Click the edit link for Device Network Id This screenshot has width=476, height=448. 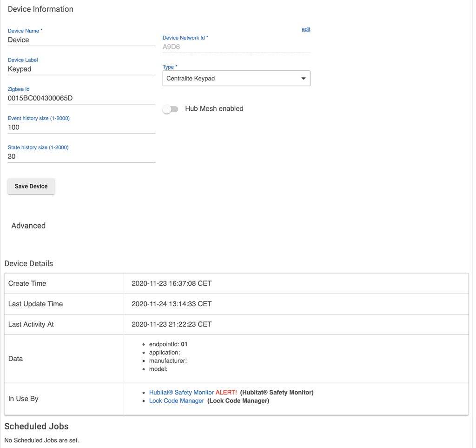(305, 29)
